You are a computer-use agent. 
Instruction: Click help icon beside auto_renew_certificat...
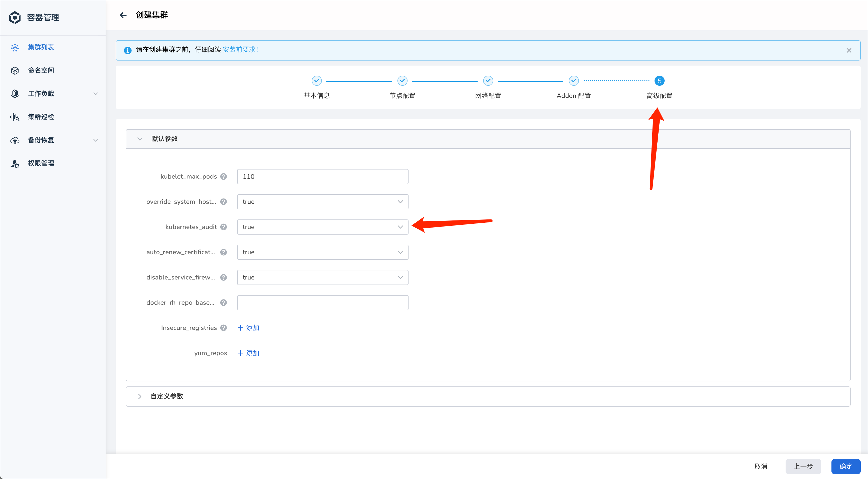[223, 252]
